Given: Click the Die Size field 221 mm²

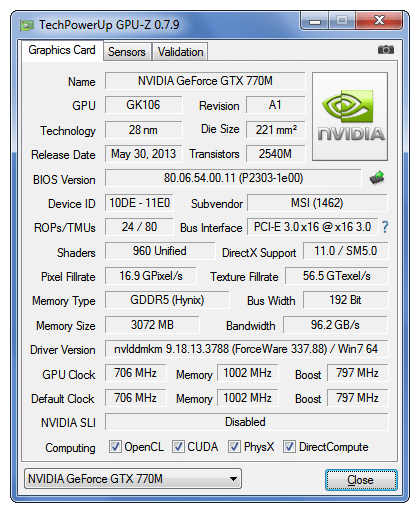Looking at the screenshot, I should (275, 130).
